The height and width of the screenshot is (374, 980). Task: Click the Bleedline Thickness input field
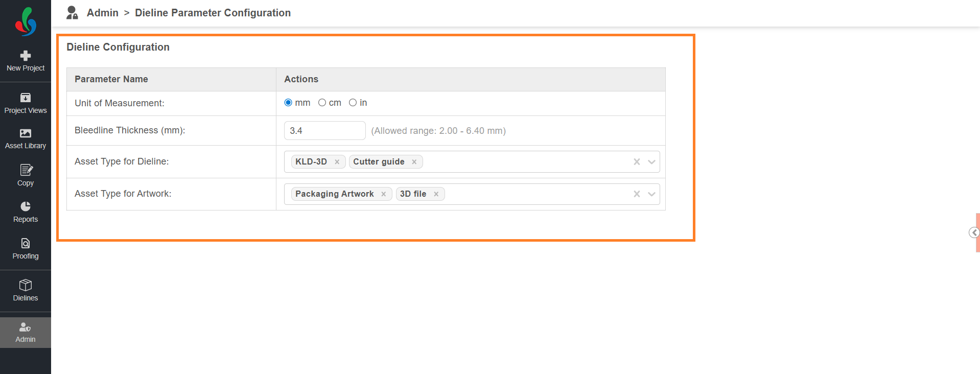(324, 131)
